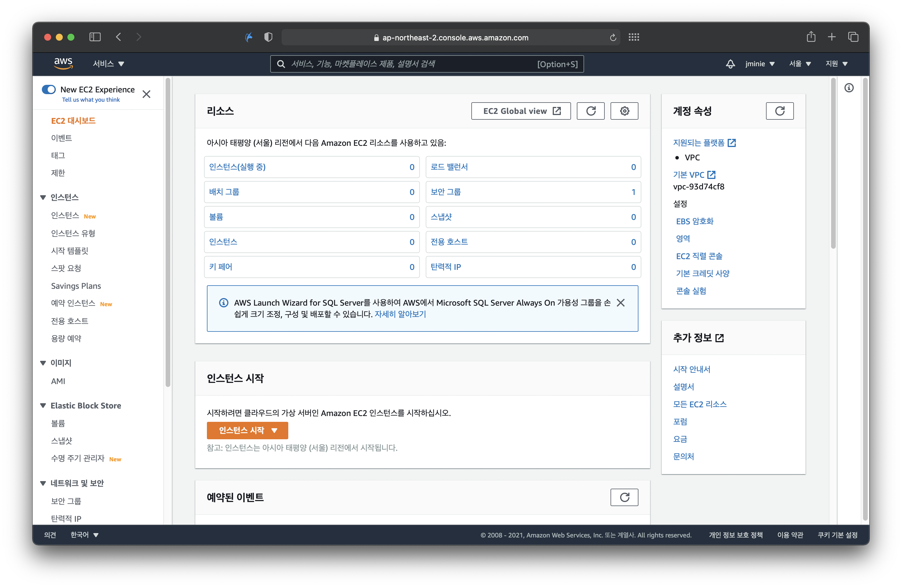Collapse the 인스턴스 sidebar section
The width and height of the screenshot is (902, 588).
[43, 197]
